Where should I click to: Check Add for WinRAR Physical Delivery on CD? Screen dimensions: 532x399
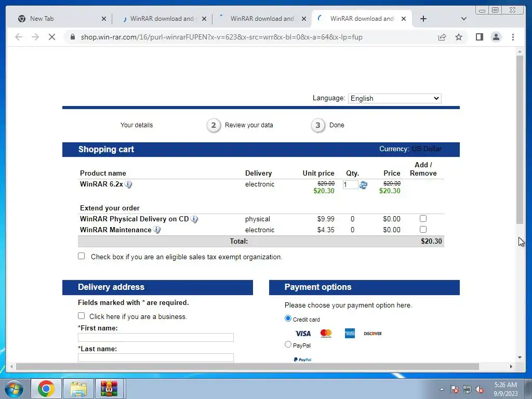pyautogui.click(x=423, y=219)
